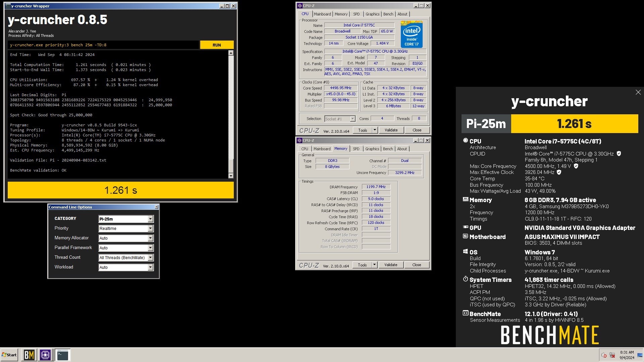Switch to CPU tab in bottom CPU-Z window
644x362 pixels.
tap(305, 149)
